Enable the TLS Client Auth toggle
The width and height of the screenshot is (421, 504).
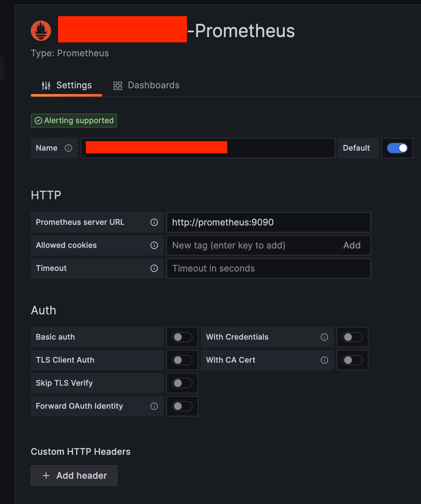[182, 360]
